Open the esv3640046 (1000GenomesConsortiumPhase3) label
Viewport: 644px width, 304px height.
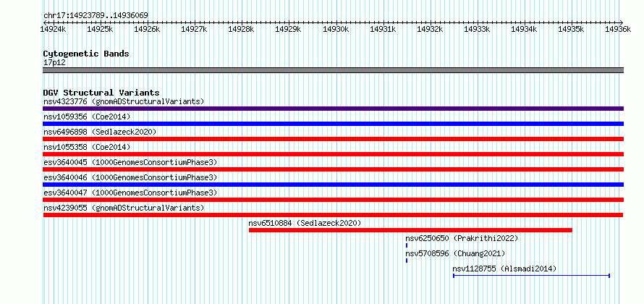click(x=130, y=177)
